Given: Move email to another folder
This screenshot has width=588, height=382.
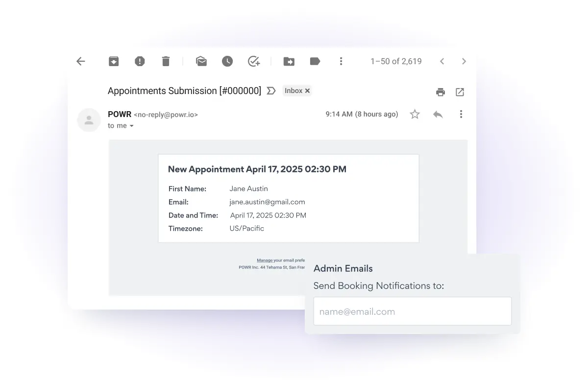Looking at the screenshot, I should click(289, 61).
